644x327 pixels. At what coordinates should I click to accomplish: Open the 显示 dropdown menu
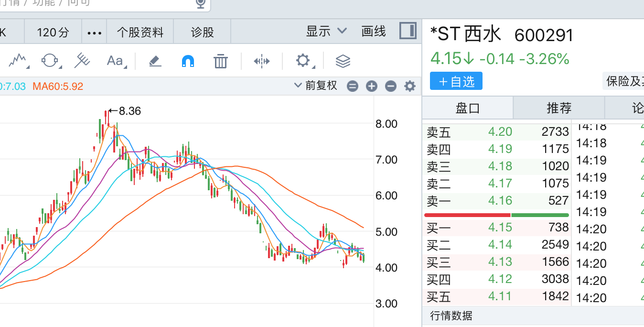point(326,32)
